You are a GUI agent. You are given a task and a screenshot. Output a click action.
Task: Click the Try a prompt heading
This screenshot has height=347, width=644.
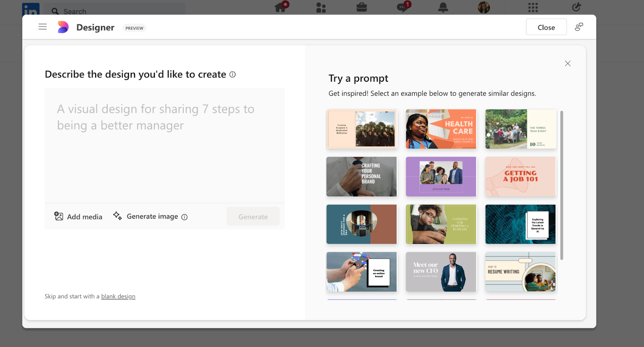(x=358, y=78)
